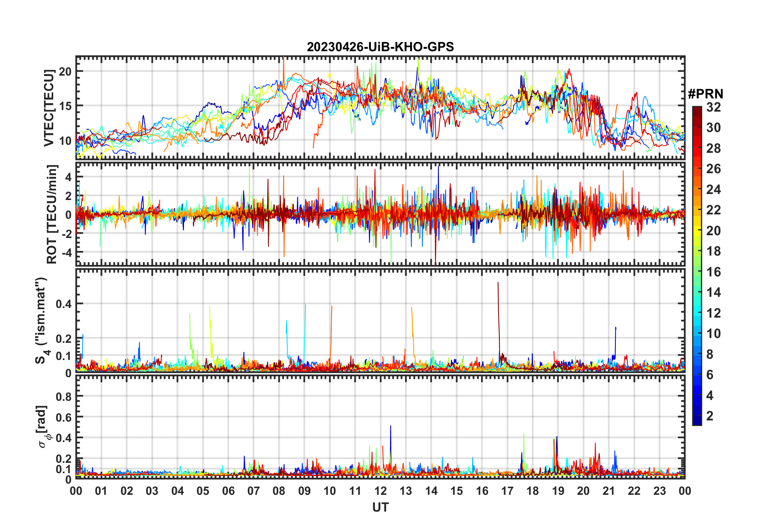Image resolution: width=761 pixels, height=532 pixels.
Task: Click the S4 ("ism.mat") axis label
Action: [x=42, y=321]
